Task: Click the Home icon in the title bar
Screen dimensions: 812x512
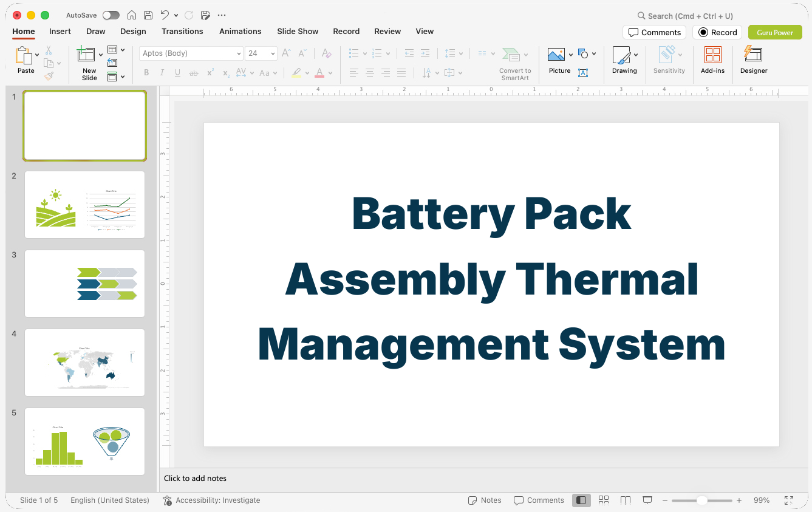Action: click(x=132, y=15)
